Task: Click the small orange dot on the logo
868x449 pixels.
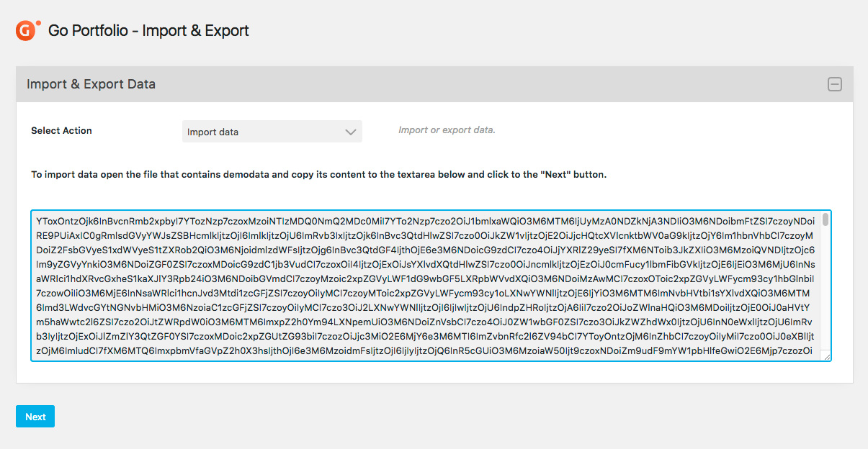Action: click(38, 23)
